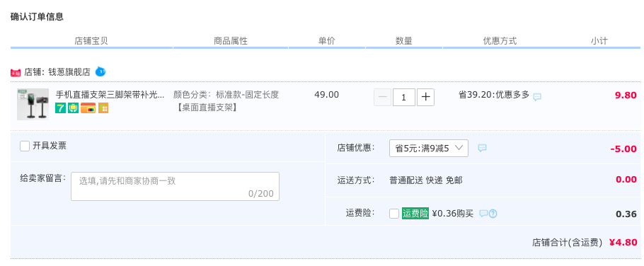Click the 颜色分类：标准款-固定长度 attribute text

click(226, 95)
